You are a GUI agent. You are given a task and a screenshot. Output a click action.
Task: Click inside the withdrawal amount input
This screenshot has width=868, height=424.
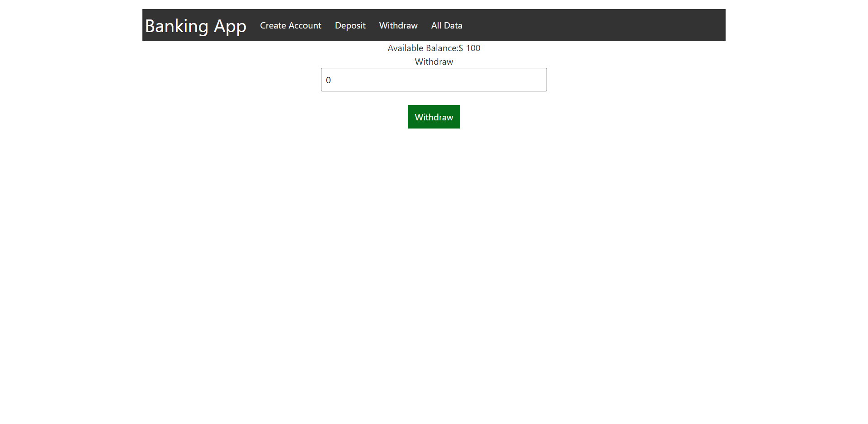(x=434, y=80)
